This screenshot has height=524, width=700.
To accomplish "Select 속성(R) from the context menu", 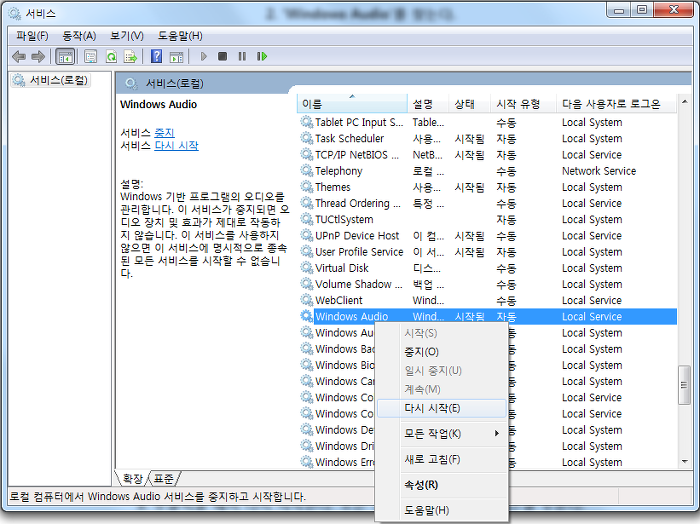I will point(421,484).
